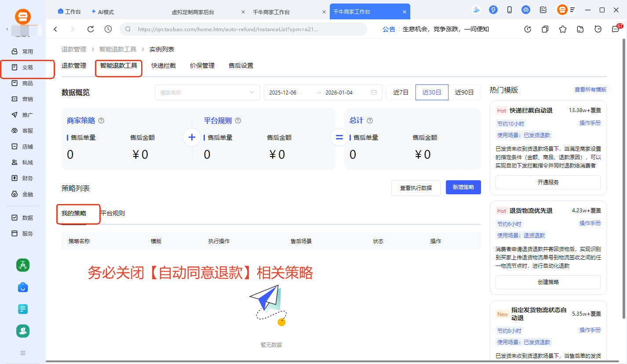627x364 pixels.
Task: Click the address bar URL field
Action: [243, 29]
